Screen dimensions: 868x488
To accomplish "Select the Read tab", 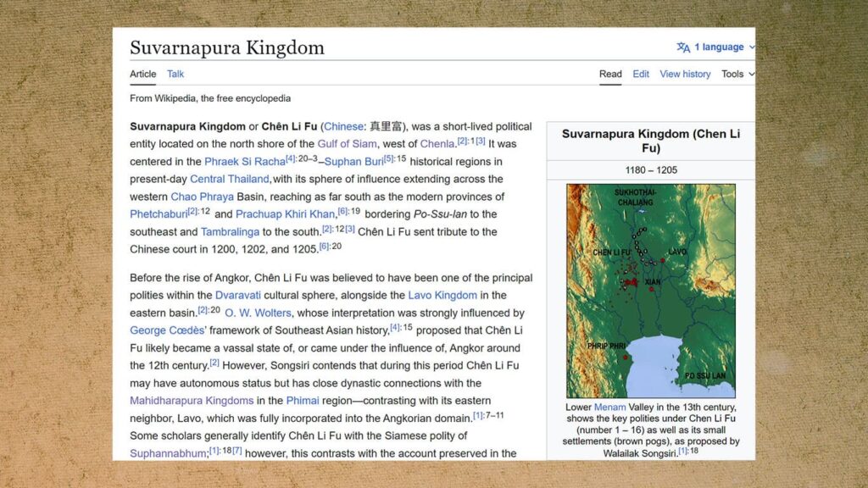I will coord(610,75).
